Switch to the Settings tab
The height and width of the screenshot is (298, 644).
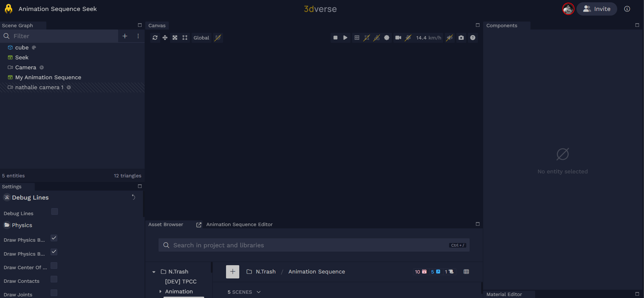point(12,187)
